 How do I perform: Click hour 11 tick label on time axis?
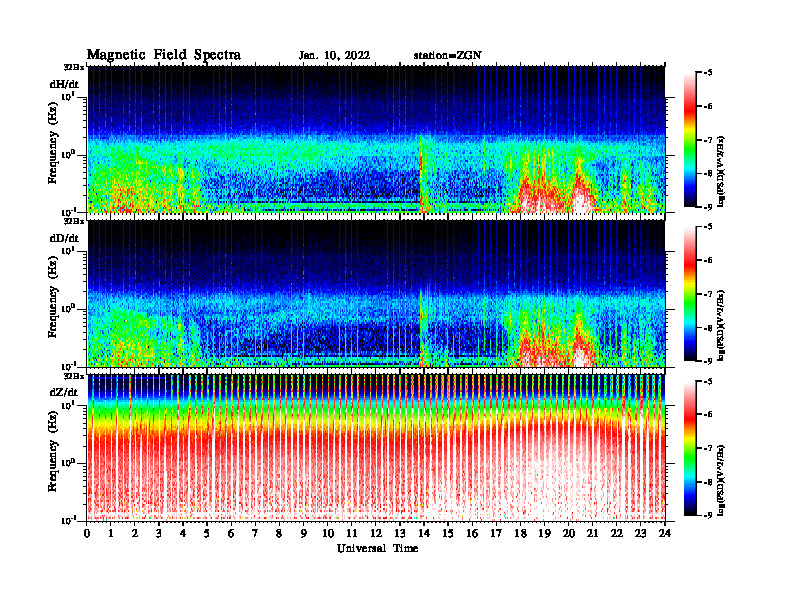coord(352,534)
